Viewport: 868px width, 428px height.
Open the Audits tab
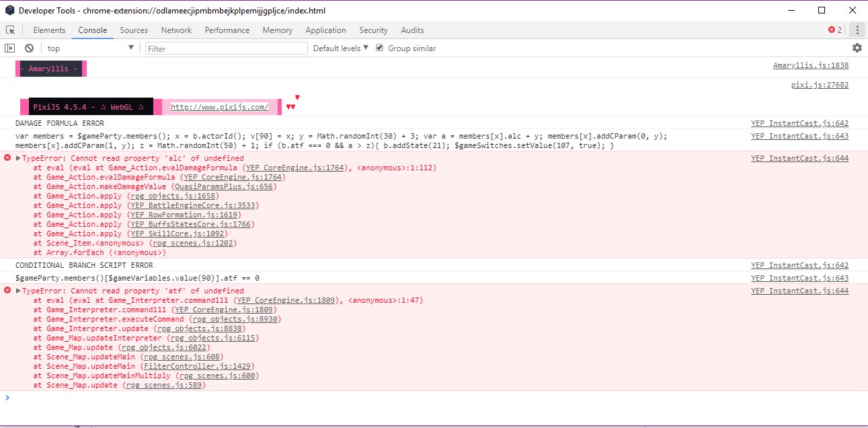pyautogui.click(x=412, y=30)
